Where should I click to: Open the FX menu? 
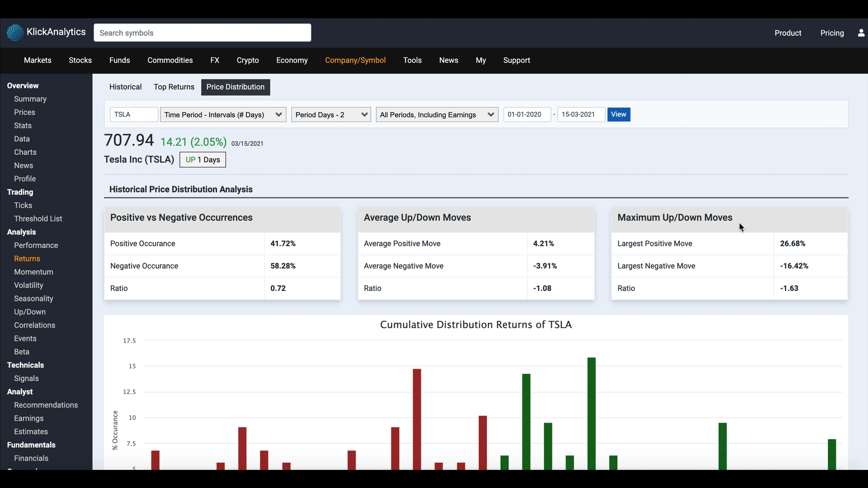pyautogui.click(x=215, y=60)
